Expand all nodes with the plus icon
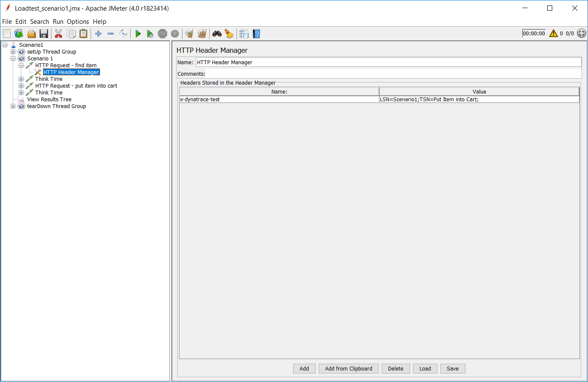The image size is (588, 382). point(98,34)
